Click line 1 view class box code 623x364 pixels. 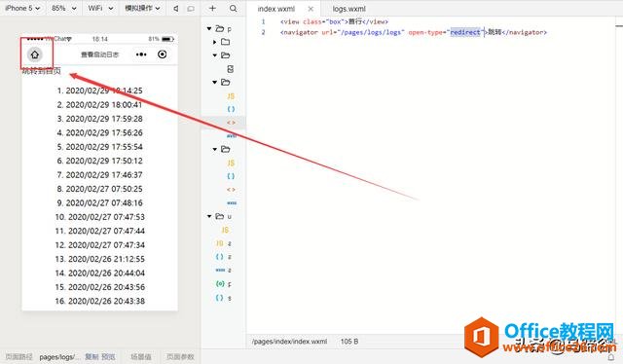coord(334,21)
